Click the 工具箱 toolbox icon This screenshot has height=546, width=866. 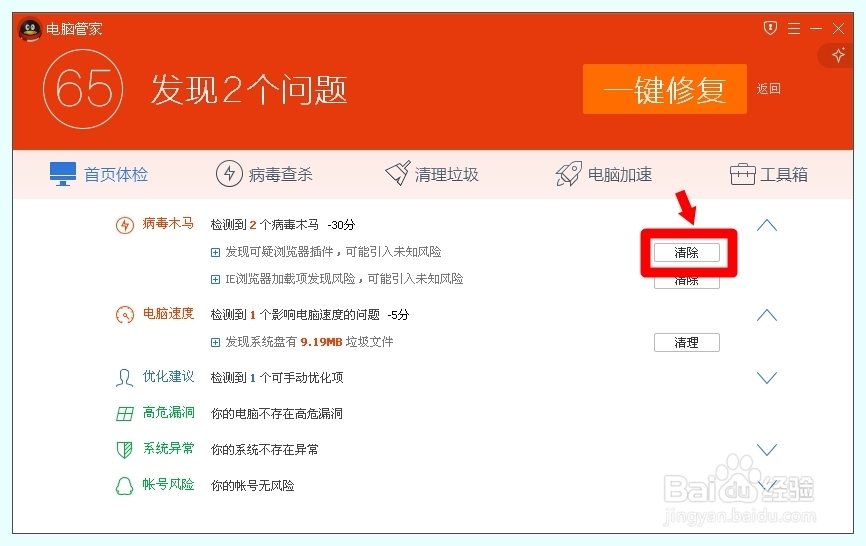click(x=742, y=174)
